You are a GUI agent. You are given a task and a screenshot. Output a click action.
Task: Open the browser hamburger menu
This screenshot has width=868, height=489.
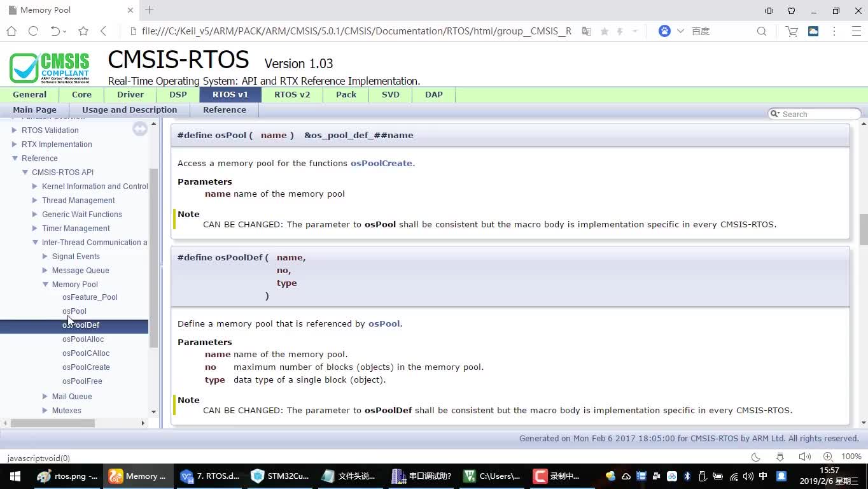(856, 31)
